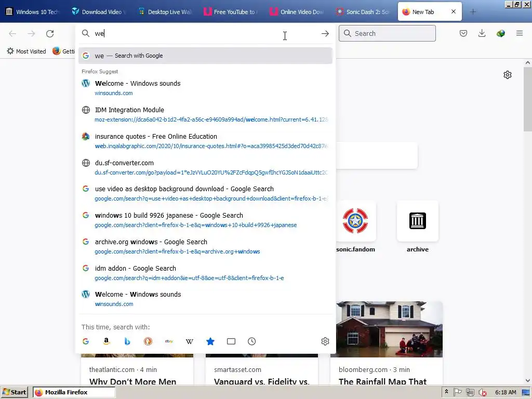
Task: Open search settings gear in the dropdown
Action: 325,341
